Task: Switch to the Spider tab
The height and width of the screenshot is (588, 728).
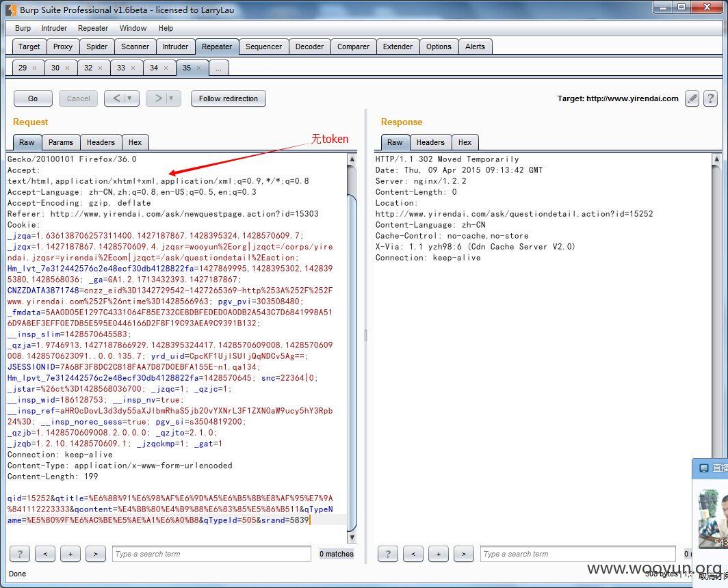Action: tap(96, 46)
